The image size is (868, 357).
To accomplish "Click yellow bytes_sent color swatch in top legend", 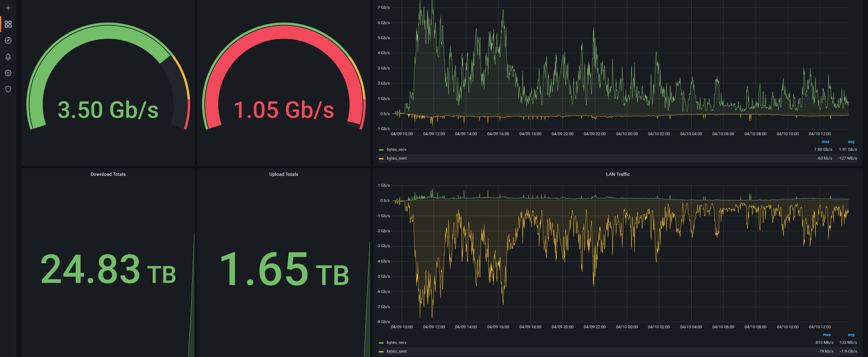I will click(381, 159).
